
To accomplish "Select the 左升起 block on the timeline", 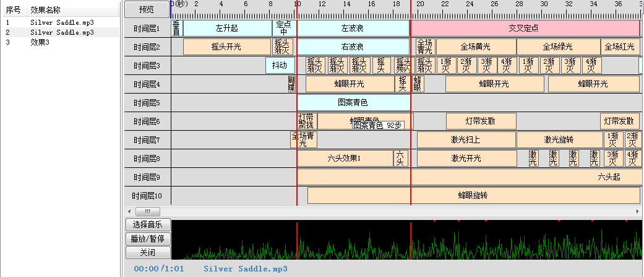I will point(227,29).
